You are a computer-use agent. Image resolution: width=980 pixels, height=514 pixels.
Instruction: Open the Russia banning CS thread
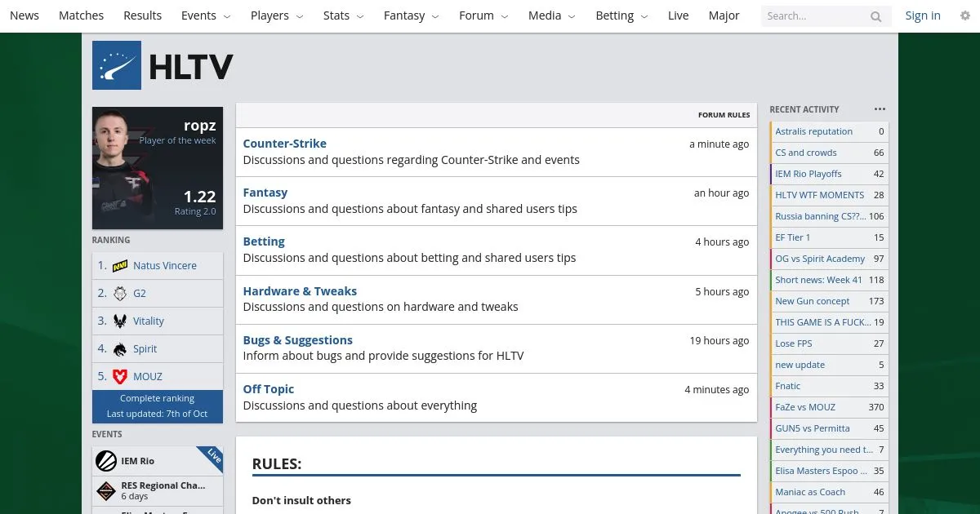point(830,216)
